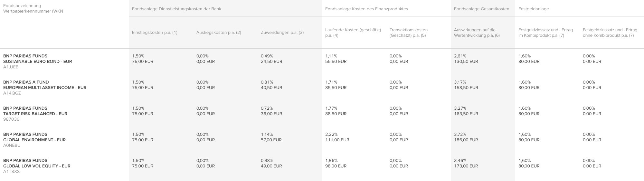Click Festgeldzinssatz ohne Kombiprodukt column header
The width and height of the screenshot is (644, 181).
(610, 33)
